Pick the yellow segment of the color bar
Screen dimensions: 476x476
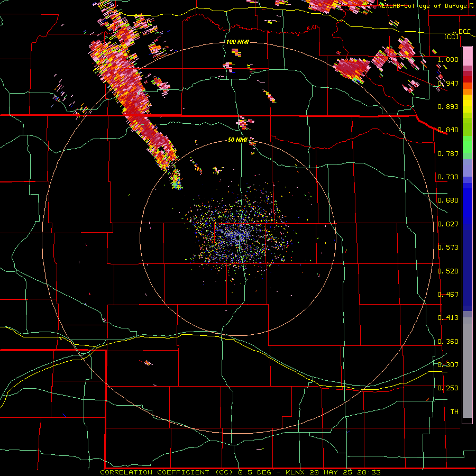point(467,105)
